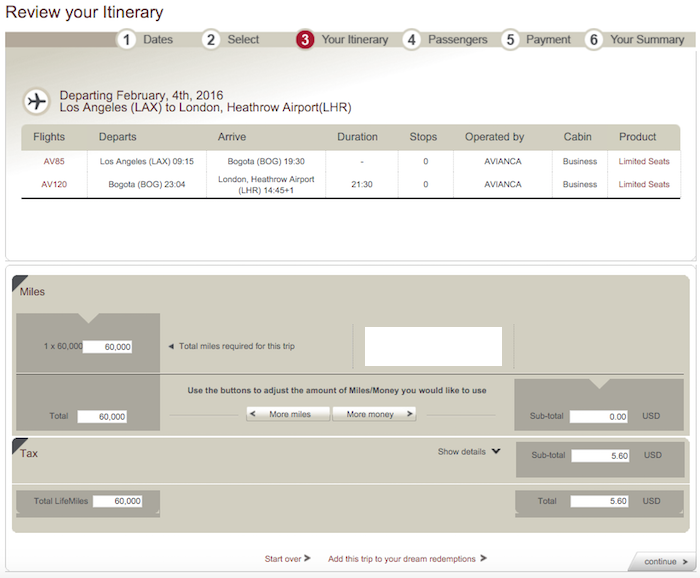Click the Operated by column header
This screenshot has width=700, height=578.
tap(494, 137)
